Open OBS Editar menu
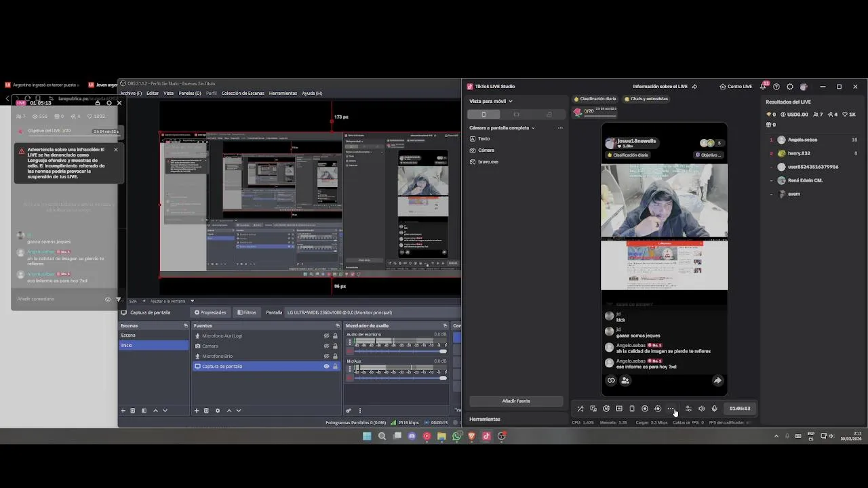 pyautogui.click(x=153, y=94)
